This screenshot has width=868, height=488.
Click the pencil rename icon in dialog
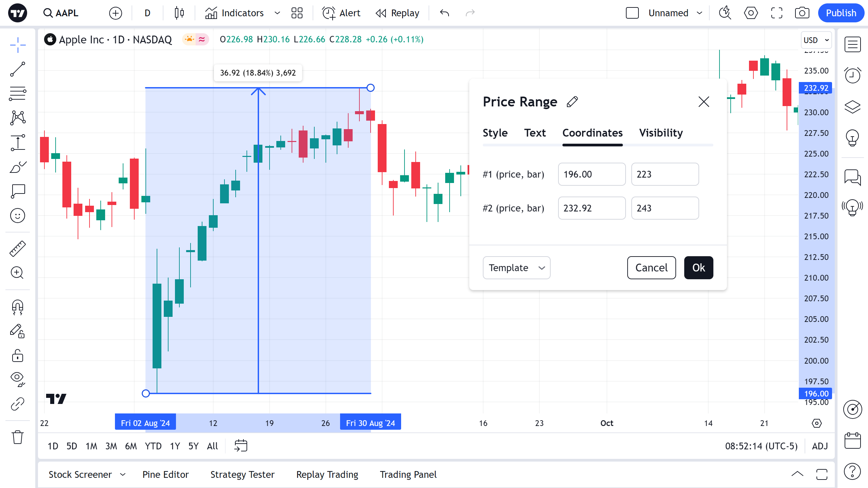pyautogui.click(x=572, y=102)
